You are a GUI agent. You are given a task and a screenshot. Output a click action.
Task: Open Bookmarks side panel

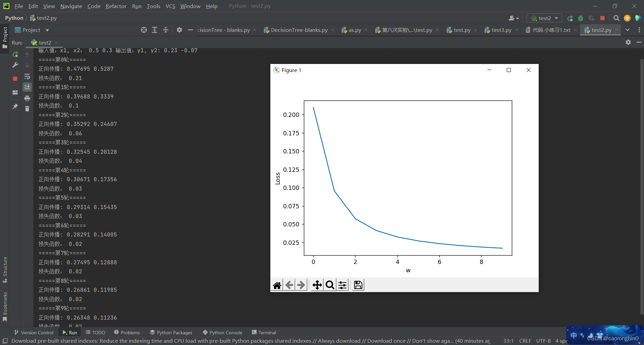(5, 306)
